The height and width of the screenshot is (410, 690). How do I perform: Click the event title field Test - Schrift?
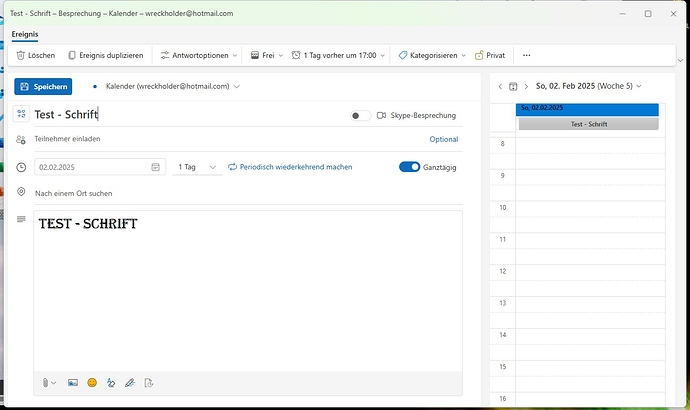click(x=189, y=115)
